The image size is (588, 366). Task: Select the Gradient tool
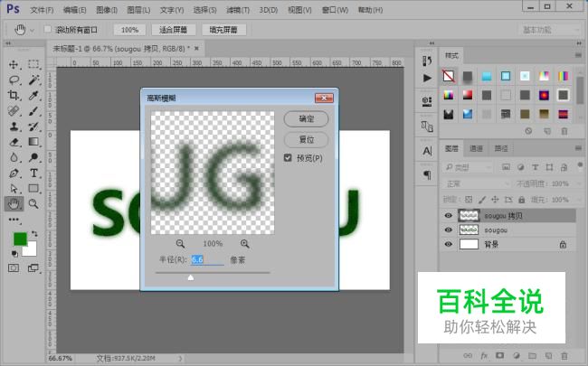click(33, 142)
